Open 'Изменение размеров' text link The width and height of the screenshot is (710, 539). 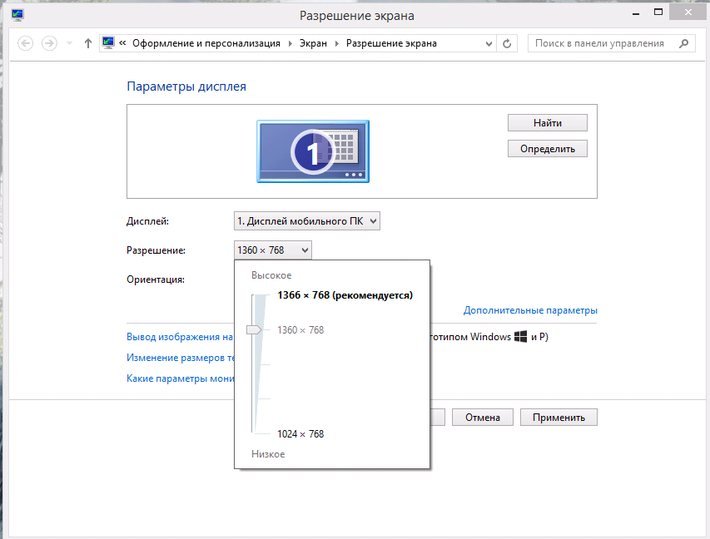(181, 357)
